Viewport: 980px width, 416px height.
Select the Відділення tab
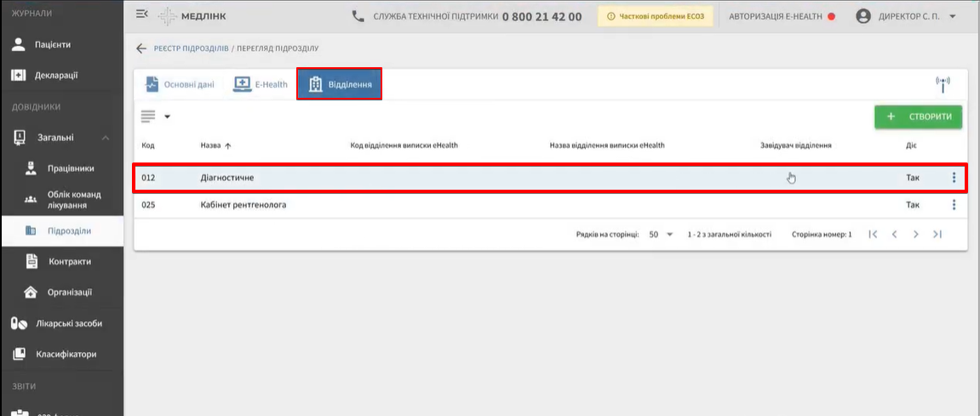tap(339, 84)
